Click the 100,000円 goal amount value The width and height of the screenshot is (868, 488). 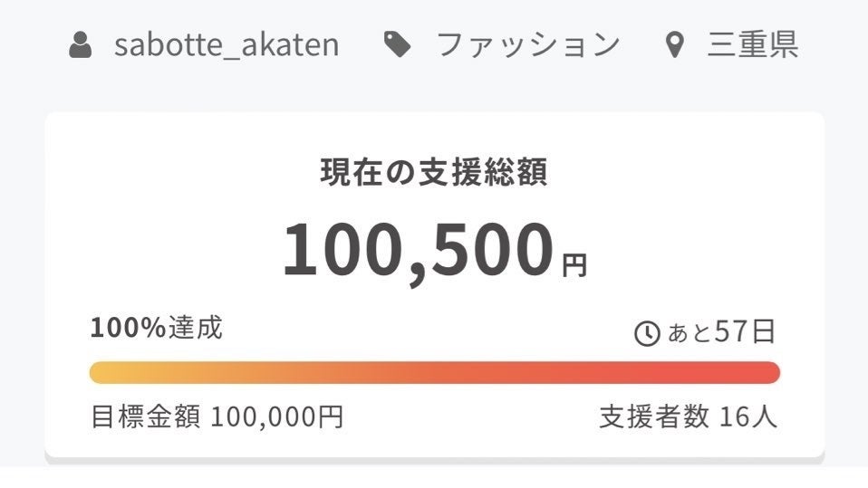[x=277, y=417]
